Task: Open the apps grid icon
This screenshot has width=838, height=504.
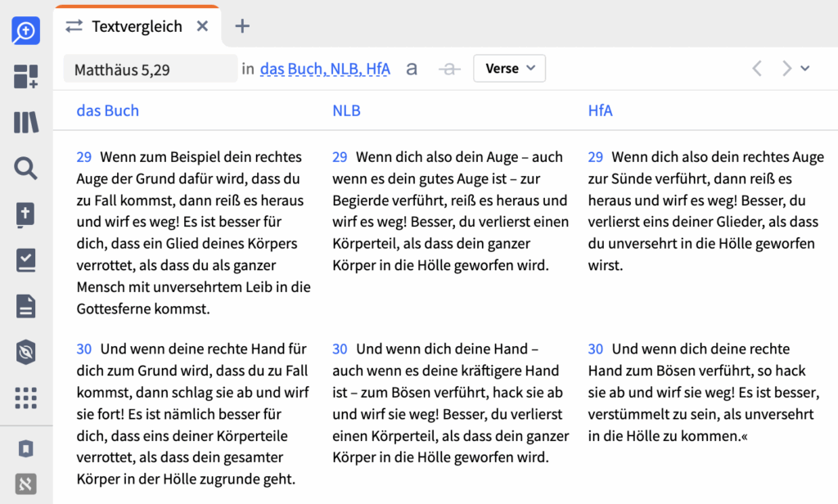Action: pos(25,398)
